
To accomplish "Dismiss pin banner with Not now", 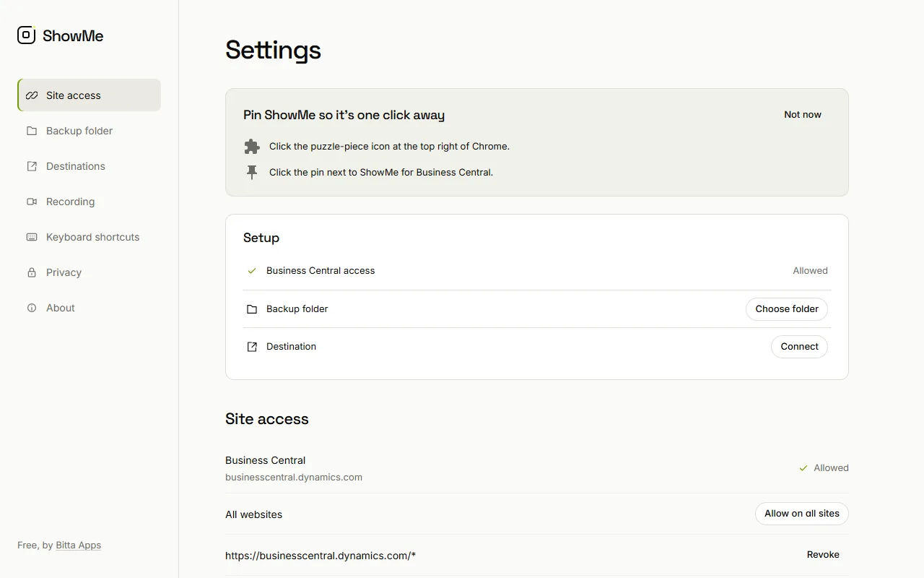I will click(803, 114).
